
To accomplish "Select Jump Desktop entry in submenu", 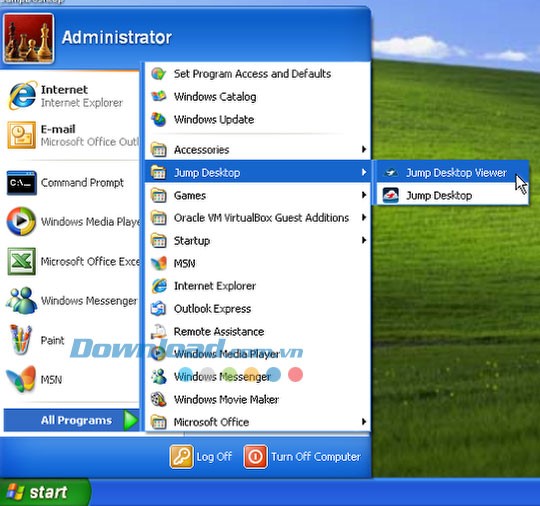I will 453,195.
